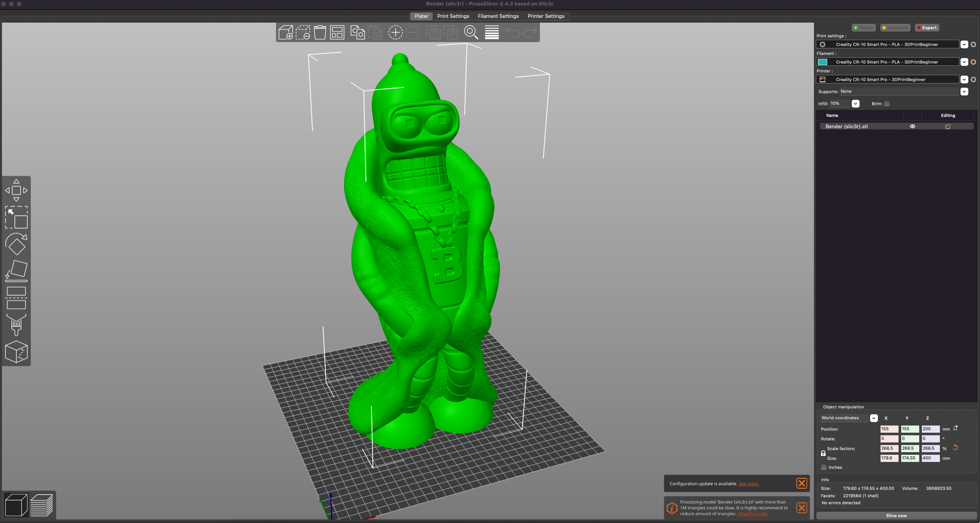This screenshot has height=523, width=980.
Task: Select the Paint-on supports tool
Action: (16, 325)
